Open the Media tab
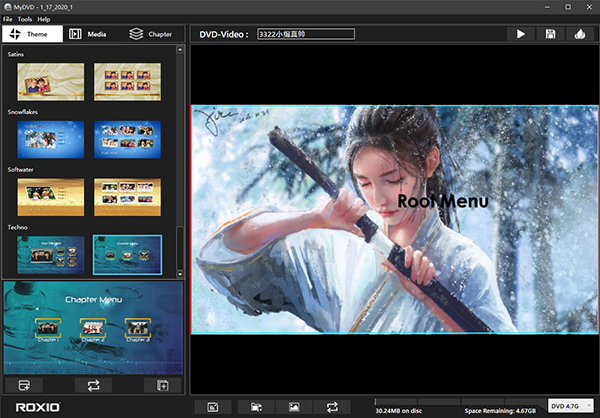The width and height of the screenshot is (600, 418). point(92,34)
